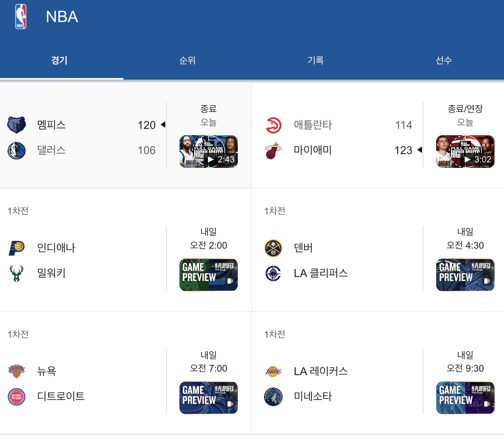Select the Memphis Grizzlies team logo
504x439 pixels.
[16, 125]
